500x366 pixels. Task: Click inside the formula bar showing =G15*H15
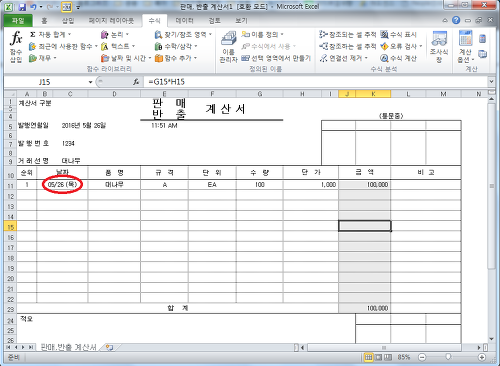point(315,82)
